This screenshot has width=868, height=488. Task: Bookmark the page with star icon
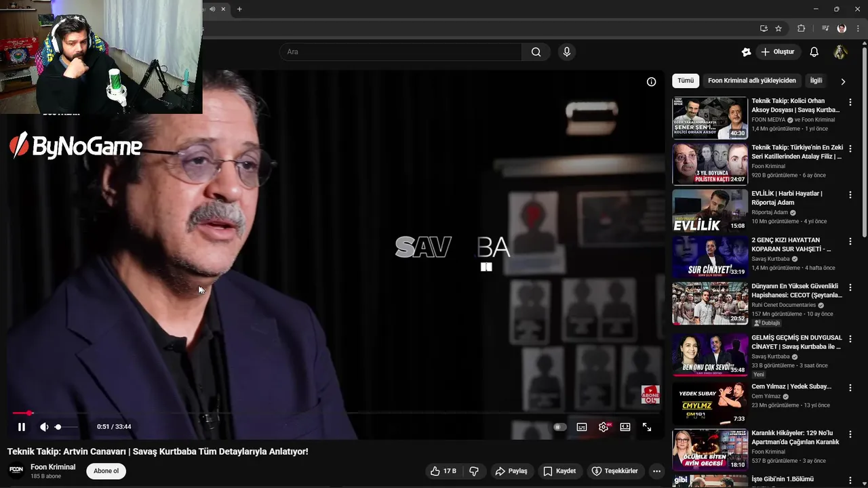778,28
